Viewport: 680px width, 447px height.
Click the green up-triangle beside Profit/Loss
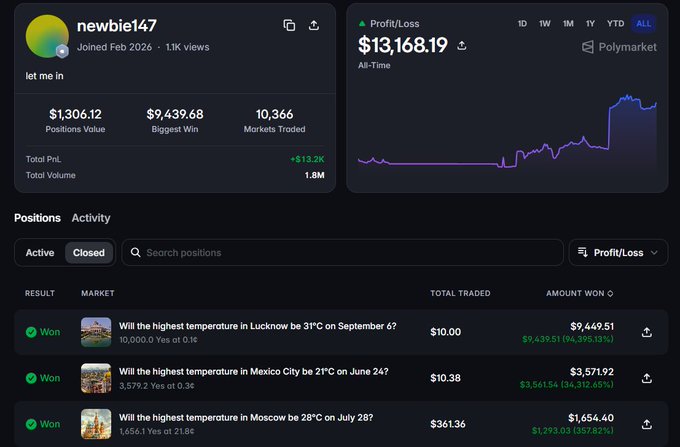tap(362, 23)
